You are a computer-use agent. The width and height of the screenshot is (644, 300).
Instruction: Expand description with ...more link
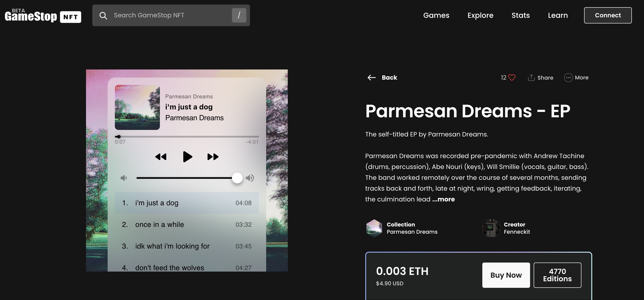pyautogui.click(x=443, y=199)
